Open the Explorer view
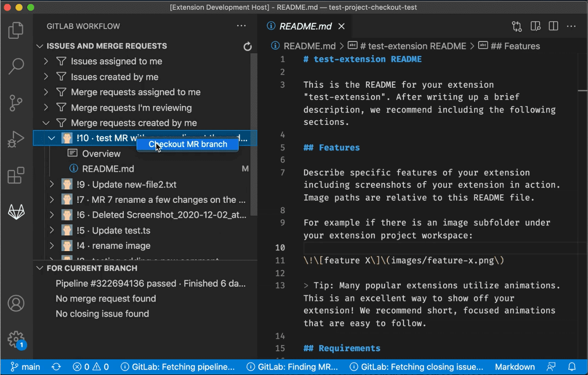 tap(16, 30)
